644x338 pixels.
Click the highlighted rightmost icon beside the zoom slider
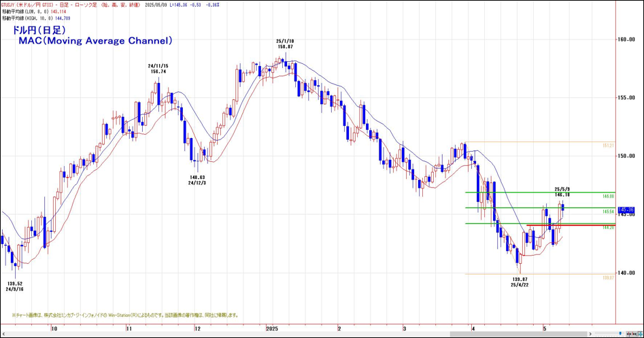click(x=641, y=334)
